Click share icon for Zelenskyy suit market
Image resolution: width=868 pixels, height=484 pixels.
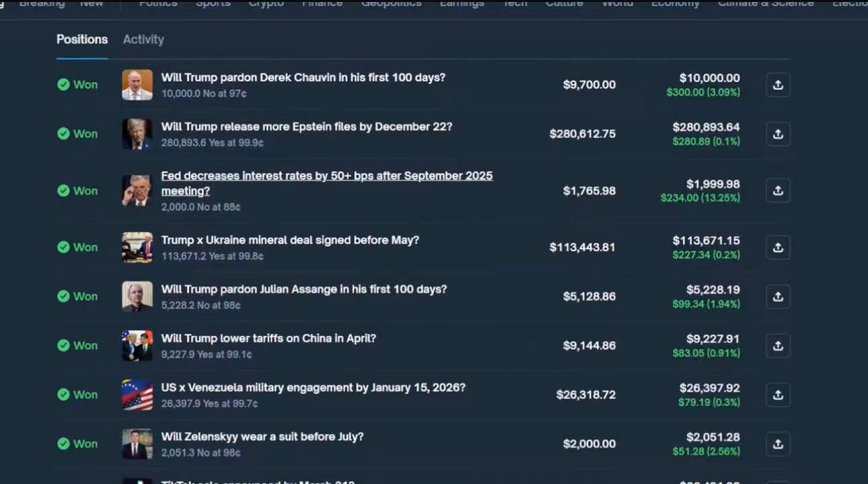778,444
